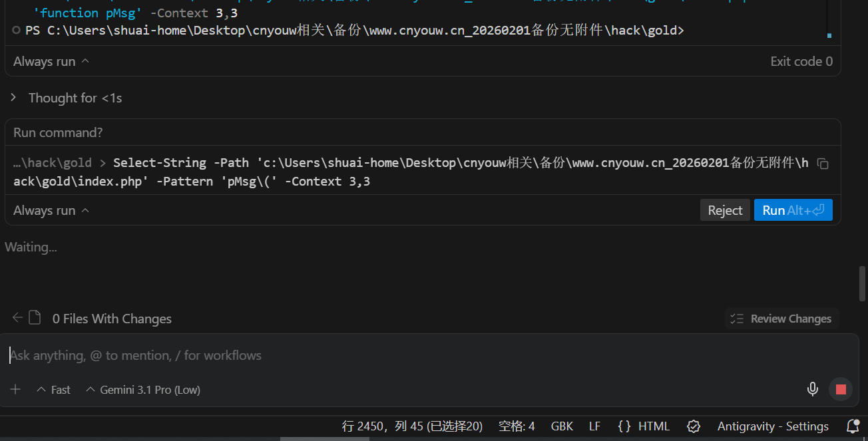Click the checkmark icon beside Antigravity Settings
The image size is (868, 441).
(694, 426)
